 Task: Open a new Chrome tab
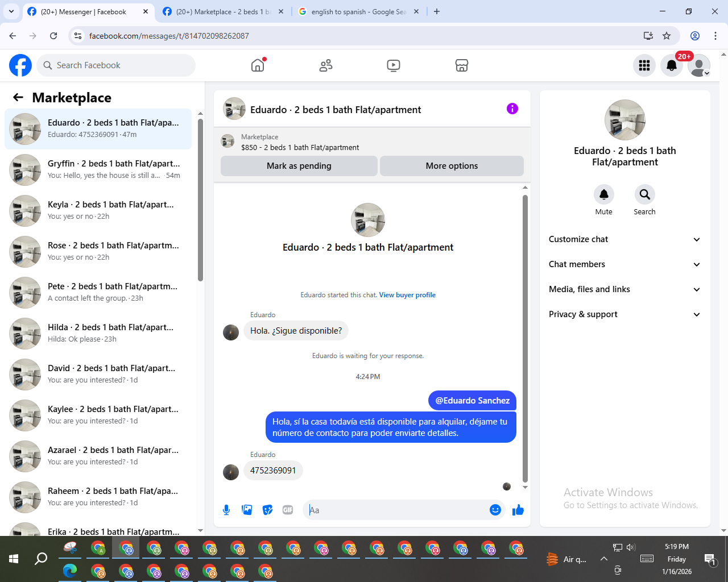437,11
